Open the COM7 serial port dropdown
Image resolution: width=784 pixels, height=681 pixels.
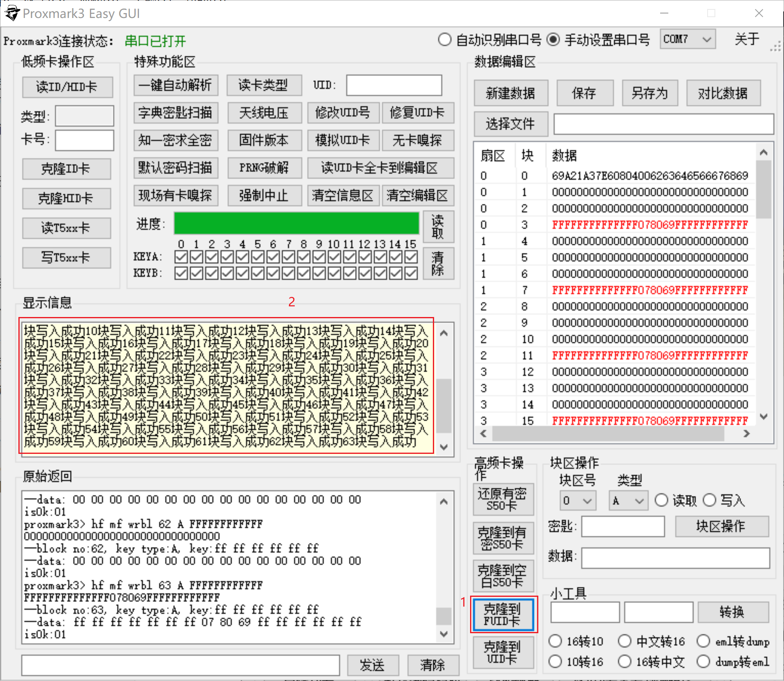pos(688,40)
